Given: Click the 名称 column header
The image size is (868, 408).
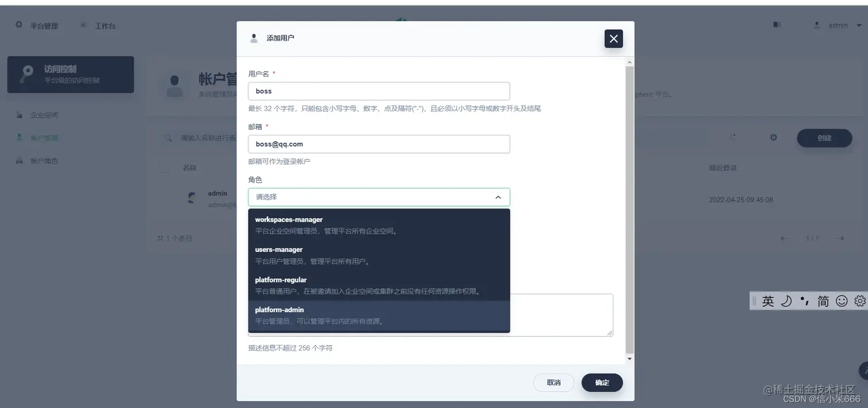Looking at the screenshot, I should point(189,168).
